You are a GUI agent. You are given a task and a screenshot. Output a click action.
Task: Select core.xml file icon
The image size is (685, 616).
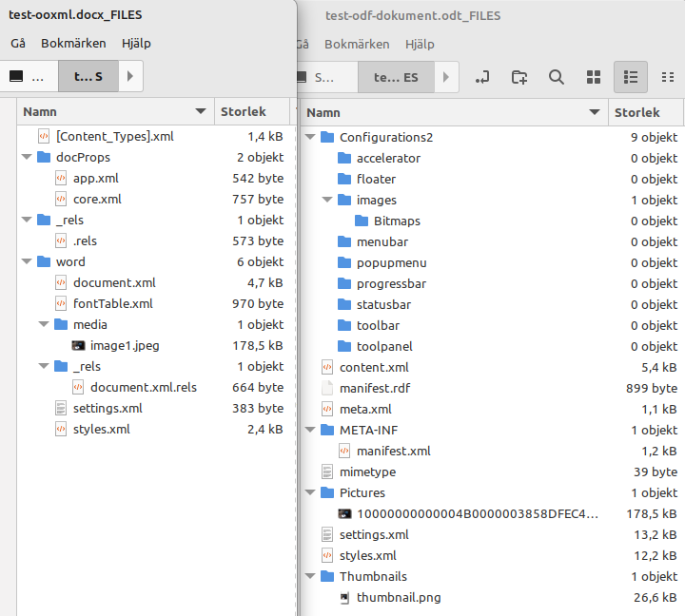pos(61,199)
